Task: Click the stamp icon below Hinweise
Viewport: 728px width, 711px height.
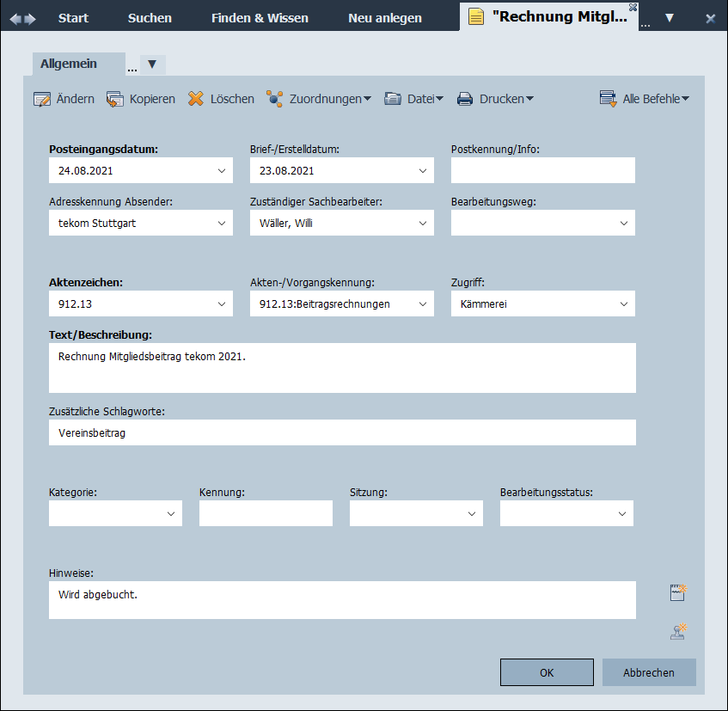Action: click(x=679, y=632)
